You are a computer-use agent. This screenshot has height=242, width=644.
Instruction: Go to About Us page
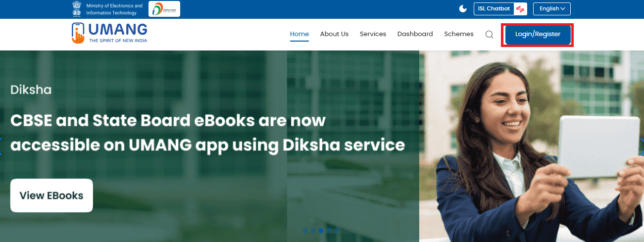click(x=334, y=34)
